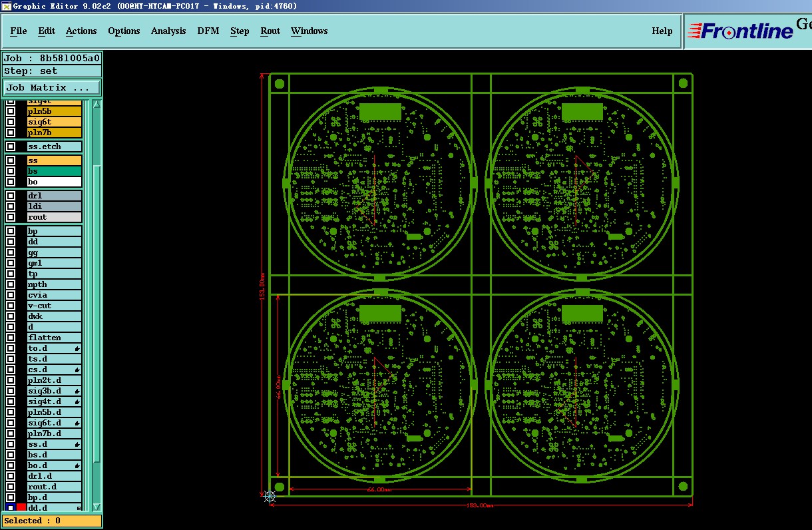Click the marker icon on sig3b.d layer

coord(77,391)
